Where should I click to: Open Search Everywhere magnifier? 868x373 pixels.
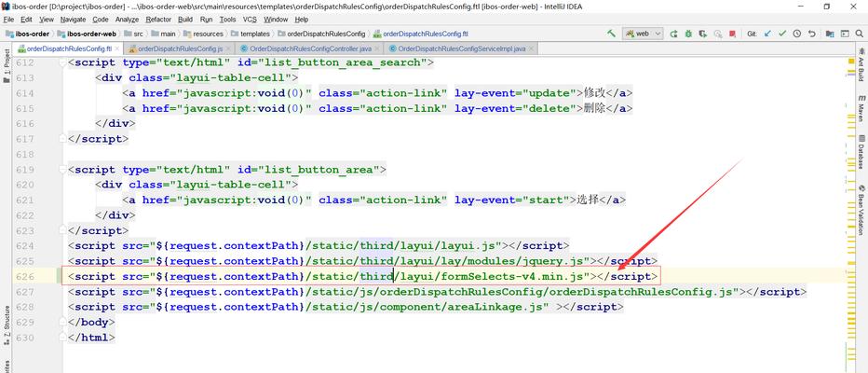coord(860,34)
